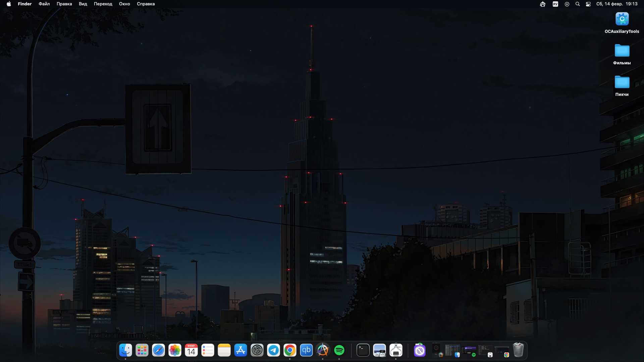Launch Photos from the dock
This screenshot has height=362, width=644.
(175, 350)
